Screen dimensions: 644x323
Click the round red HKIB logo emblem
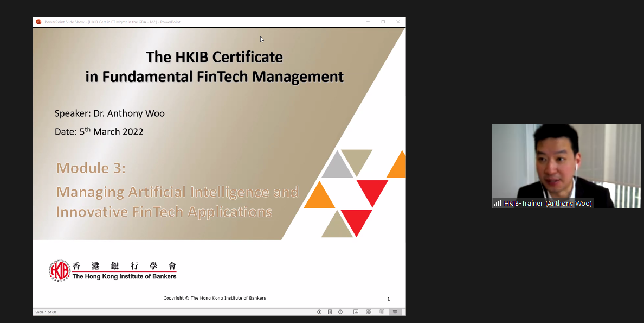click(60, 271)
